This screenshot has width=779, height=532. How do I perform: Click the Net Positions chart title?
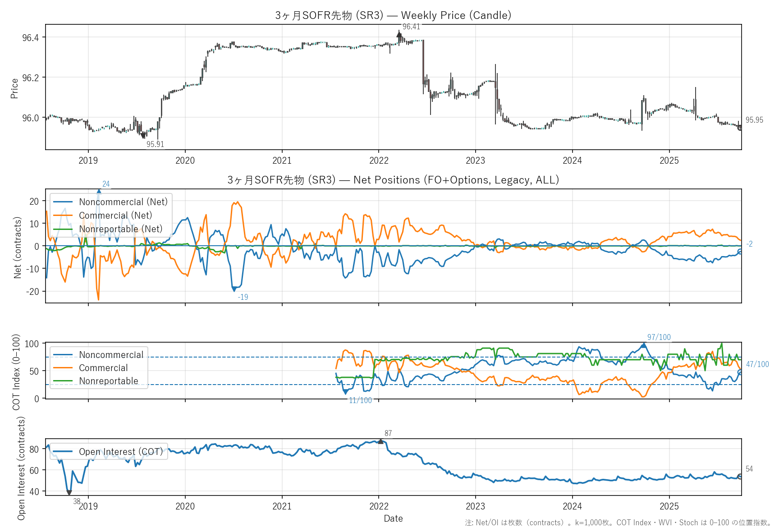tap(393, 180)
